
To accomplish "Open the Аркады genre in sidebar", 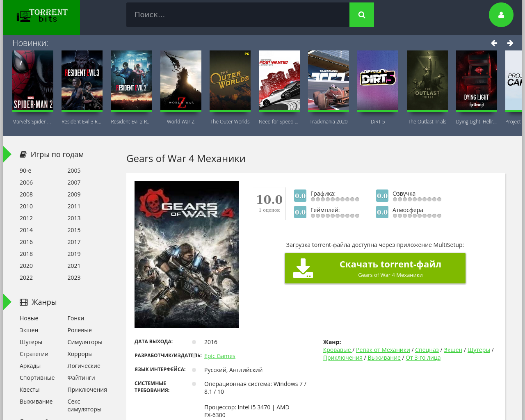I will pyautogui.click(x=30, y=366).
